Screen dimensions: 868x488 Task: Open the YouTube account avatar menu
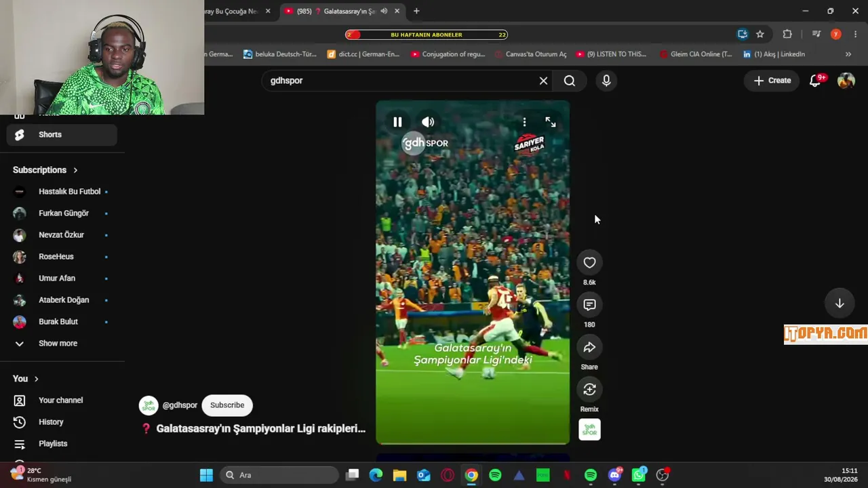pos(846,81)
